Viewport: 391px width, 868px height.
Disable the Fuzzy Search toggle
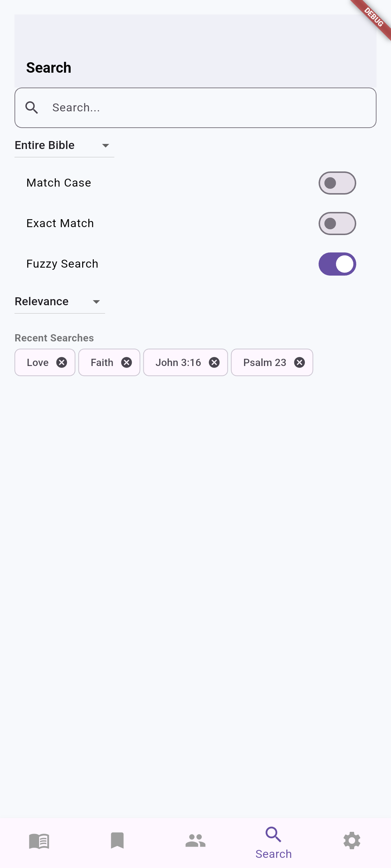point(337,264)
